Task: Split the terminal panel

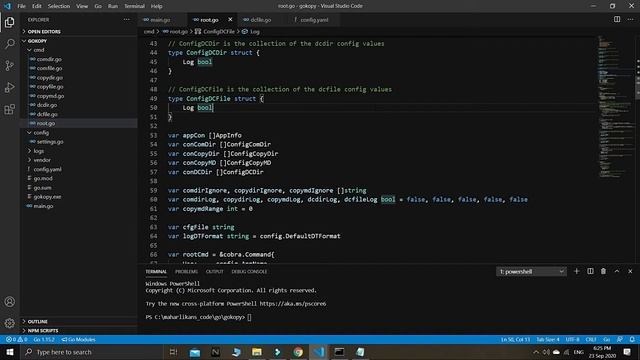Action: tap(590, 271)
